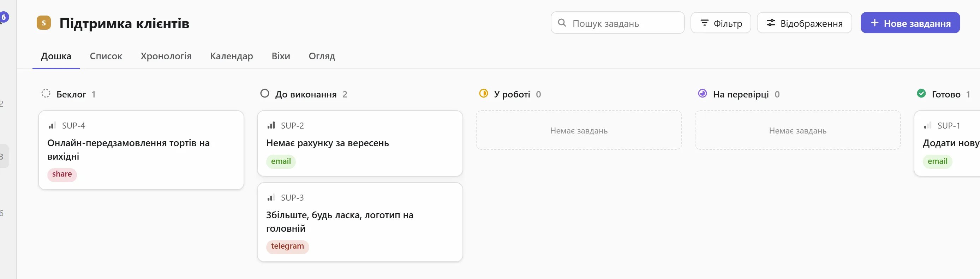This screenshot has width=980, height=279.
Task: Focus the Пошук завдань search field
Action: [617, 23]
